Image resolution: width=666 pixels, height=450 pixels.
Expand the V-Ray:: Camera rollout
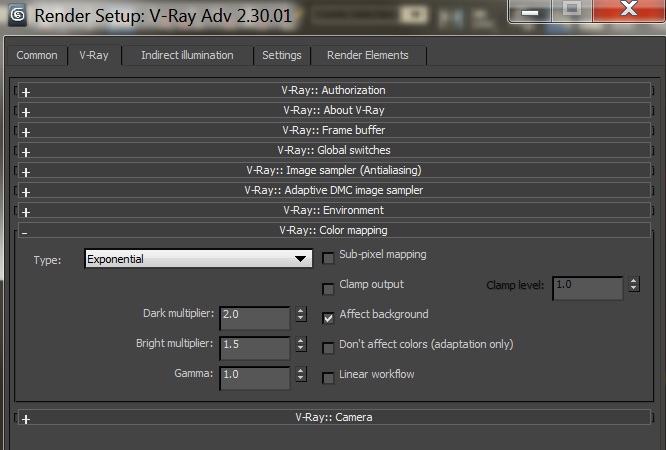click(x=334, y=417)
